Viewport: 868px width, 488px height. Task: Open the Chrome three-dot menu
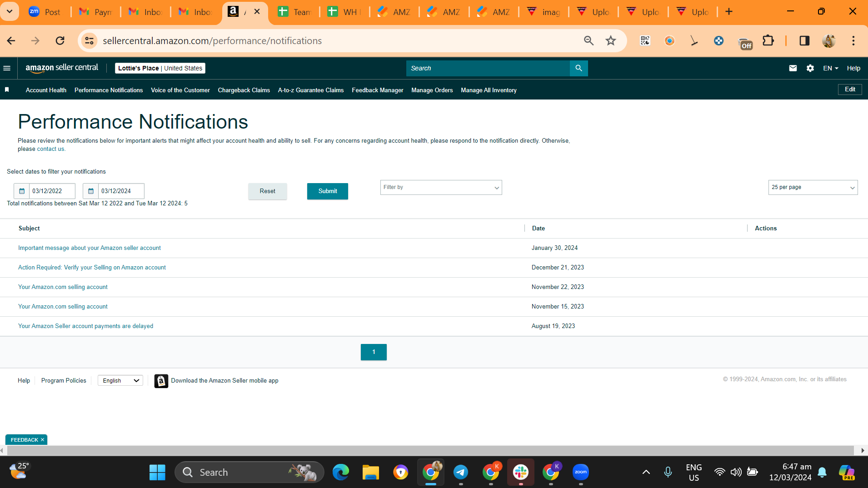[853, 41]
